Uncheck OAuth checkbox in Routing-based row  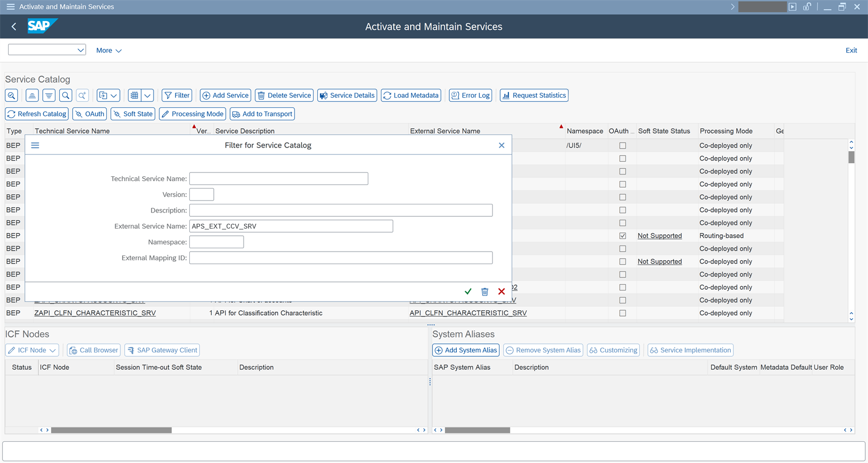click(x=623, y=236)
